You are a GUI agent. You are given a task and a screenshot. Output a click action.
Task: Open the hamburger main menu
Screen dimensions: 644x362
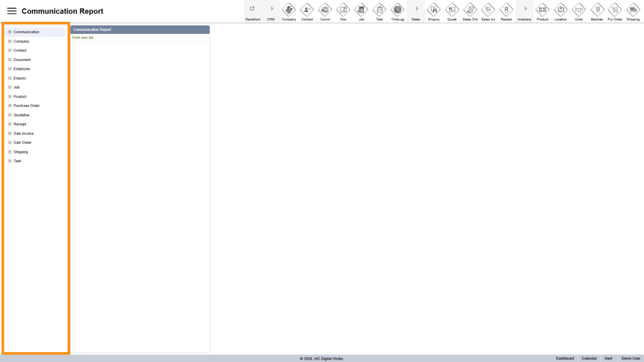(x=12, y=11)
